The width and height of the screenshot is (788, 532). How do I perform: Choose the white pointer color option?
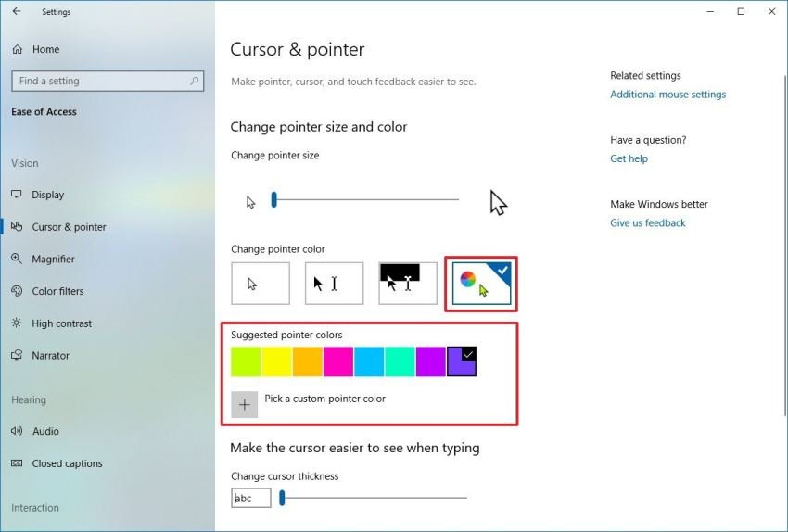coord(260,284)
